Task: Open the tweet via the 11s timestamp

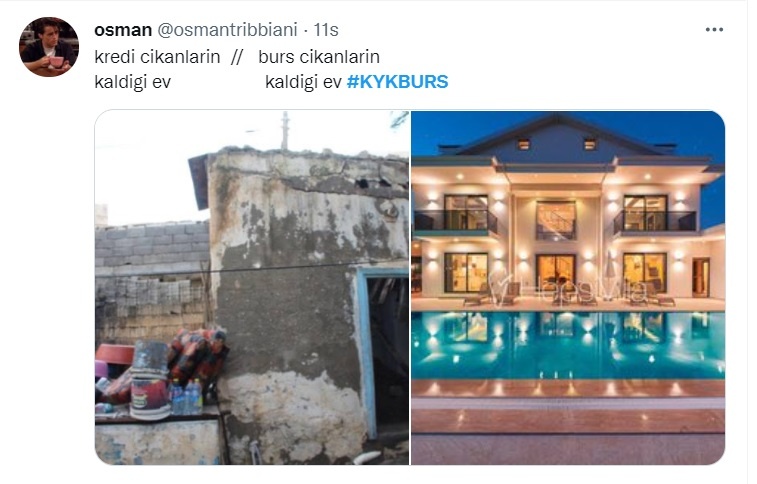Action: pyautogui.click(x=326, y=30)
